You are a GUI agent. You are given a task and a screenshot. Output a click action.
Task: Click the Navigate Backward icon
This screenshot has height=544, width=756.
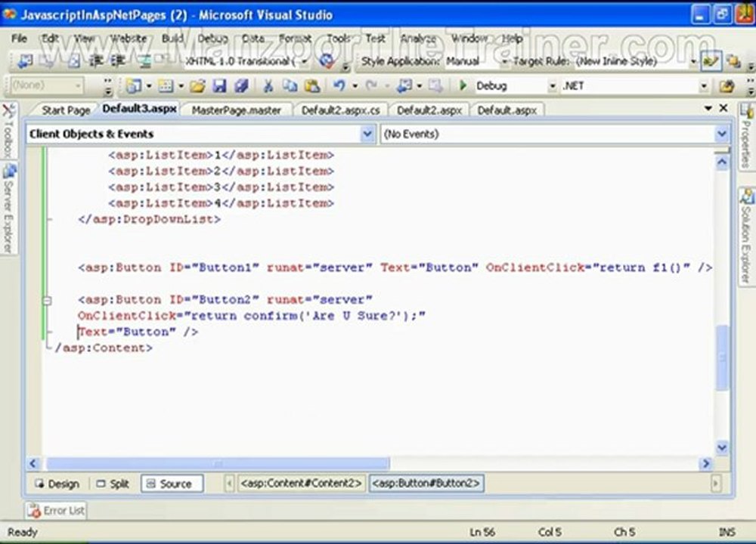pos(403,86)
